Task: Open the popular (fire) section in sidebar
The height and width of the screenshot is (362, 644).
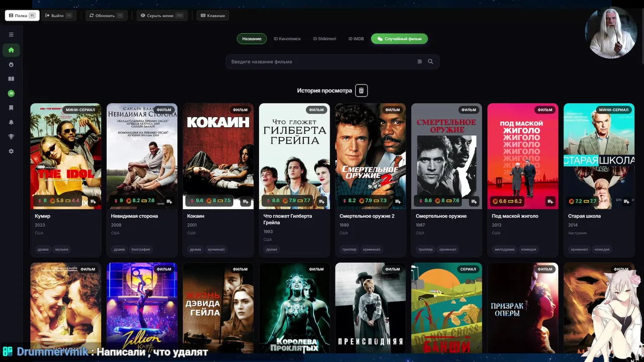Action: click(x=11, y=64)
